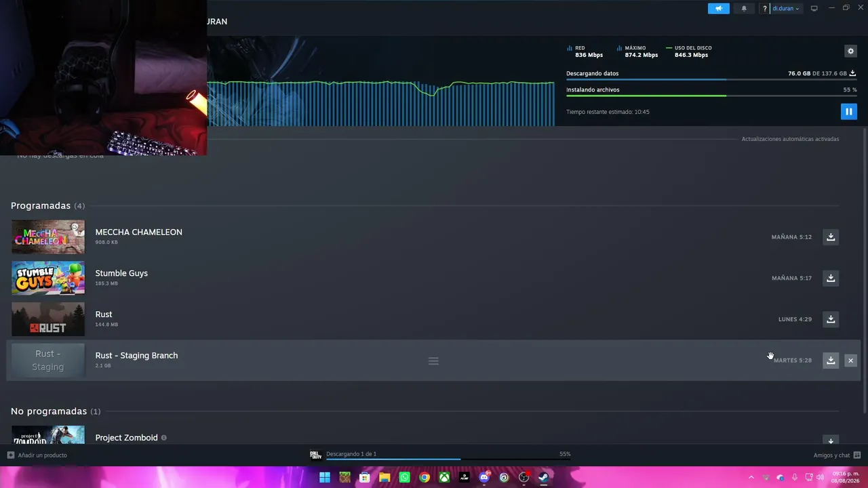Click Actualizaciones automáticas activadas text
This screenshot has width=868, height=488.
click(x=790, y=139)
